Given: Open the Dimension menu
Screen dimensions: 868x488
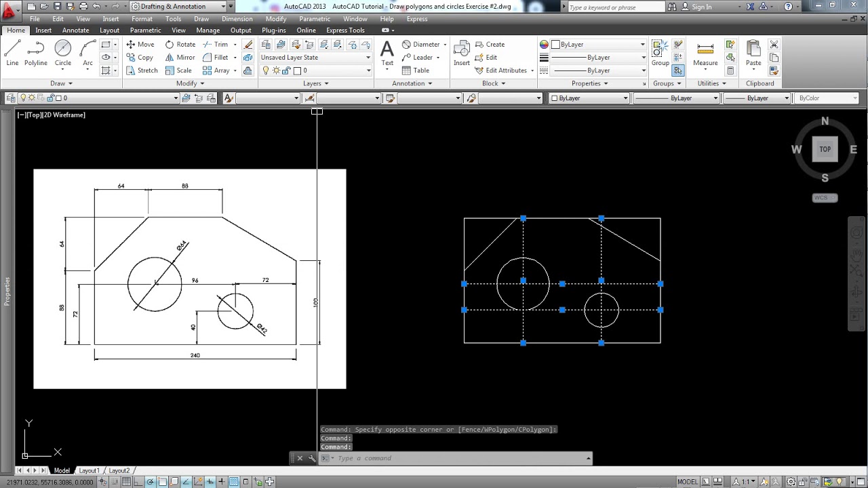Looking at the screenshot, I should click(237, 19).
